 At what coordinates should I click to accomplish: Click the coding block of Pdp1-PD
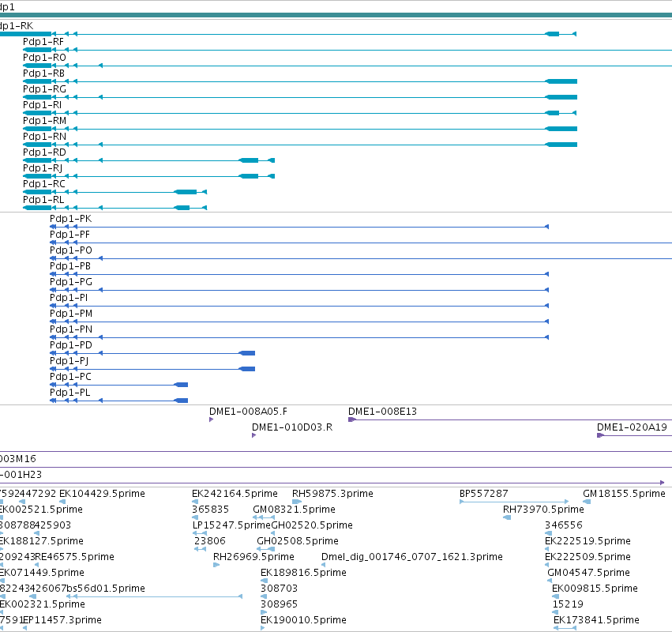point(247,353)
